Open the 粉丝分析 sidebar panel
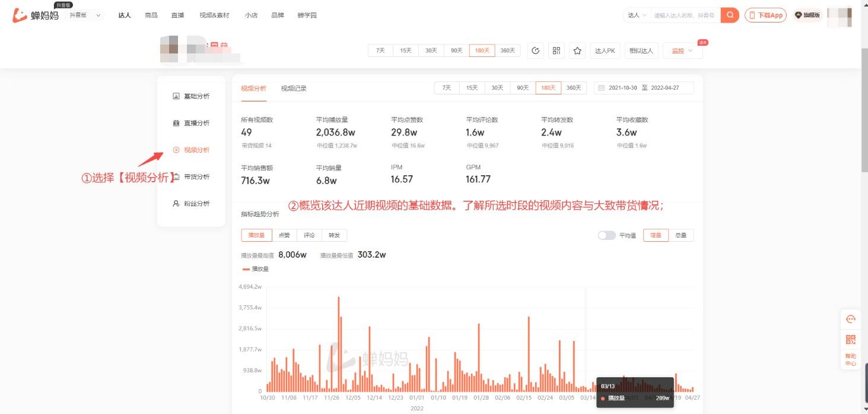 191,203
